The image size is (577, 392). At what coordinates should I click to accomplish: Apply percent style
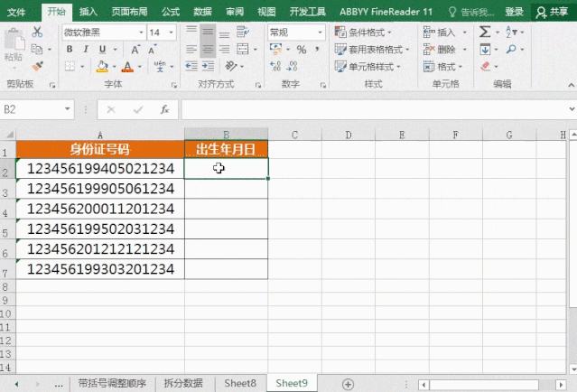point(302,50)
